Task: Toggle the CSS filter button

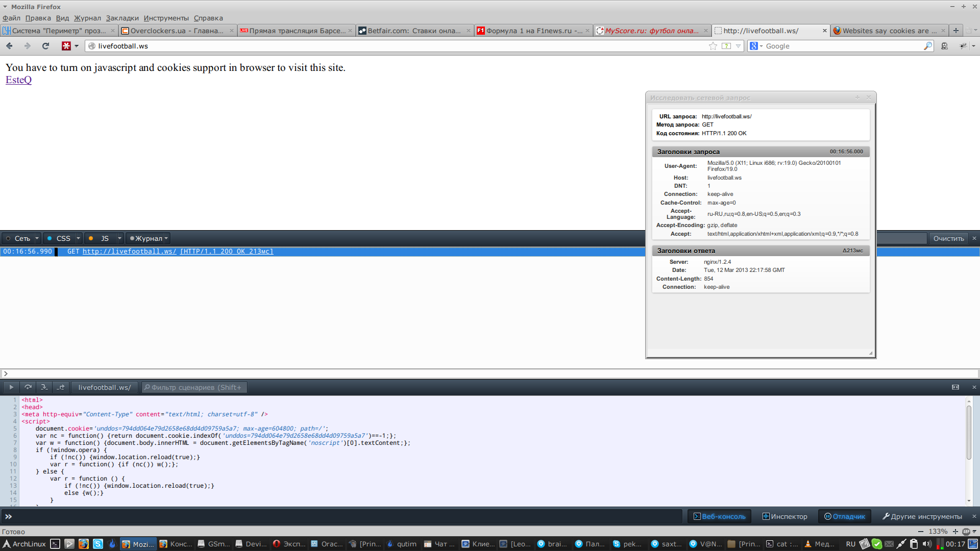Action: coord(59,238)
